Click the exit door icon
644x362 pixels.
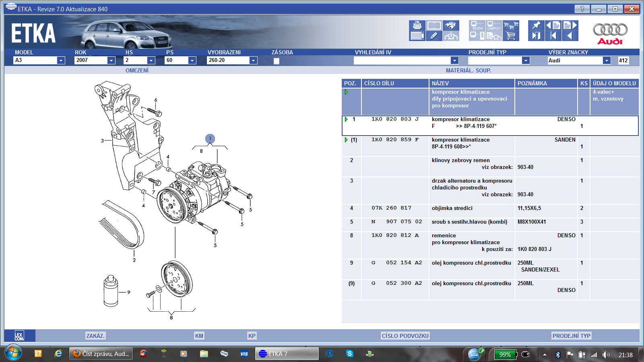click(x=536, y=36)
